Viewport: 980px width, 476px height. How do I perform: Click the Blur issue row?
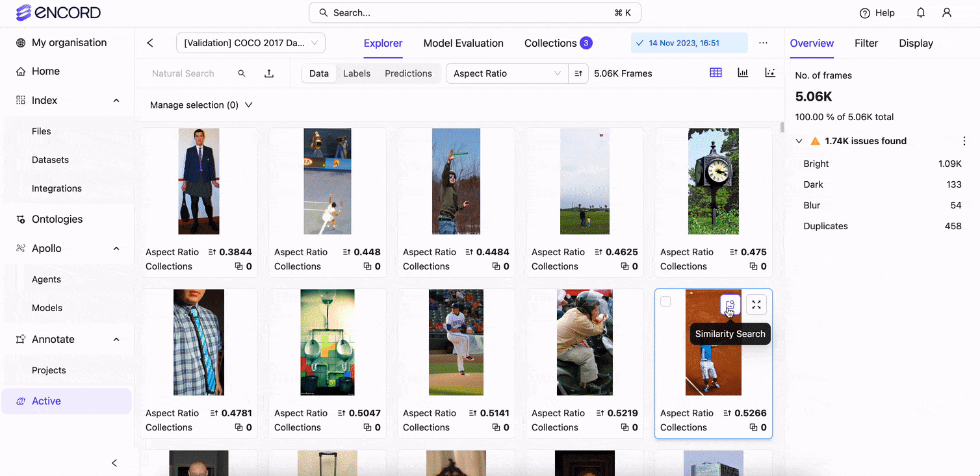coord(882,205)
